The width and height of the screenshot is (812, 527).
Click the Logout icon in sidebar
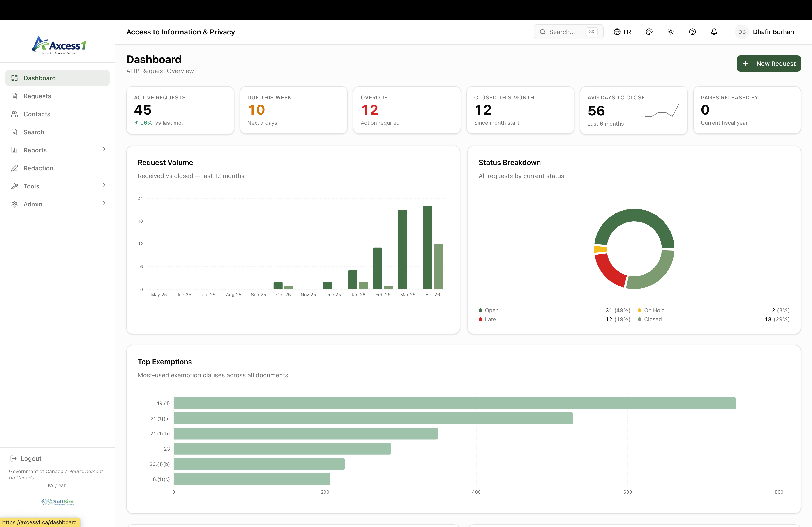coord(14,458)
